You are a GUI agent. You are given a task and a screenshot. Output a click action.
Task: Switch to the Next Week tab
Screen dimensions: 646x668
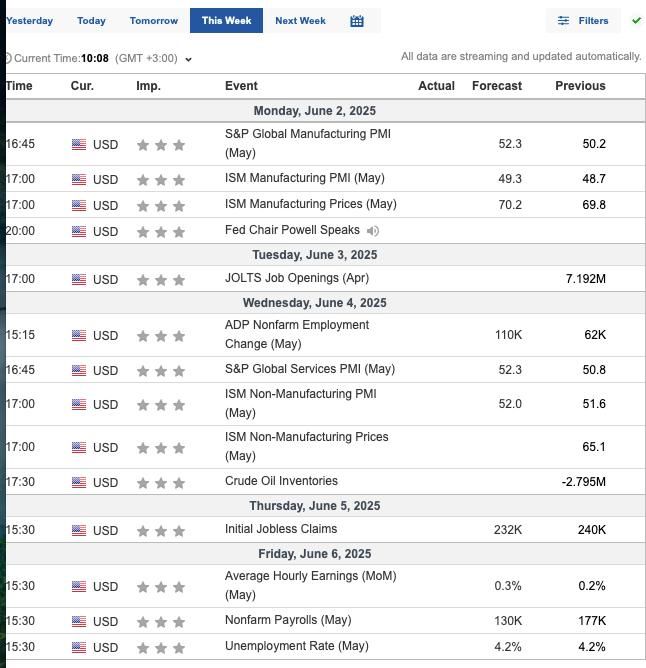click(300, 20)
